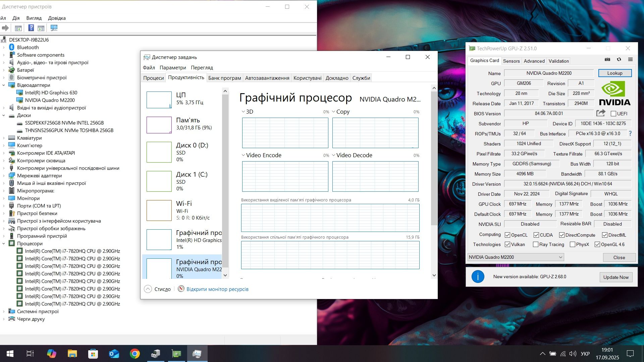The image size is (644, 362).
Task: Toggle the DirectCompute checkbox
Action: coord(562,235)
